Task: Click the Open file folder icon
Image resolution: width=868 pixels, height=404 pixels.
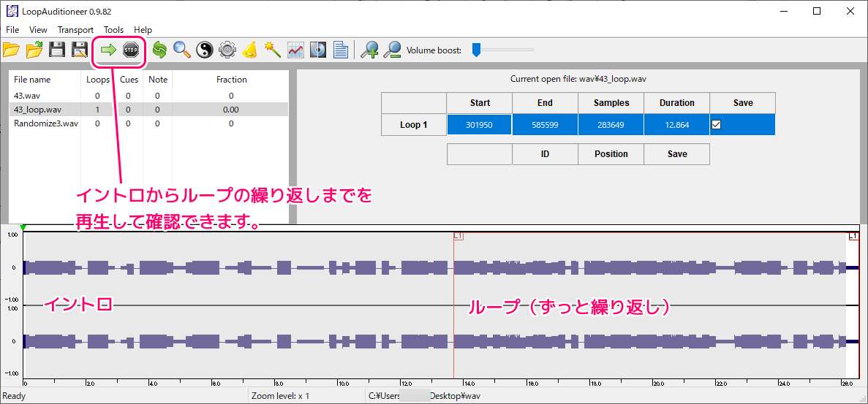Action: tap(11, 50)
